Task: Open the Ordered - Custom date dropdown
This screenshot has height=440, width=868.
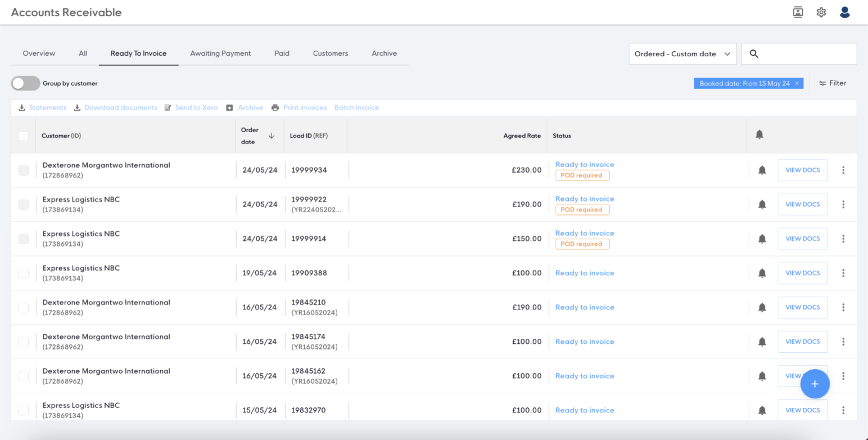Action: [682, 54]
